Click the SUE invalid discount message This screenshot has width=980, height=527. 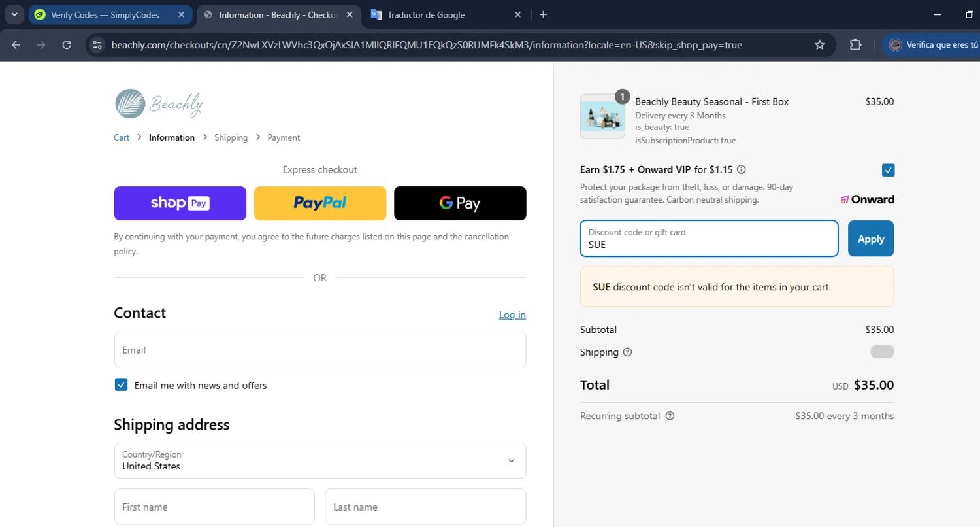point(737,286)
